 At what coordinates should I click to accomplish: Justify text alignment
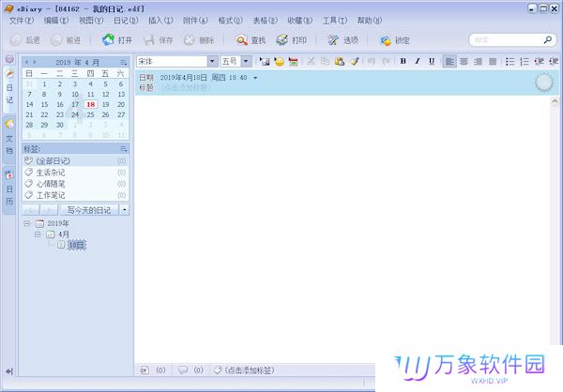coord(493,61)
